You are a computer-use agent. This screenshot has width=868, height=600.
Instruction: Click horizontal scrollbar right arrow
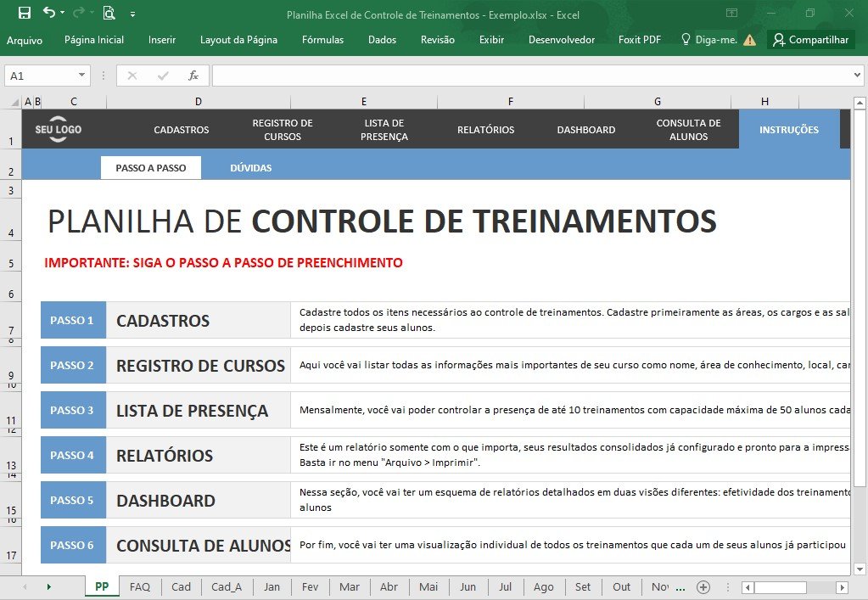click(842, 587)
